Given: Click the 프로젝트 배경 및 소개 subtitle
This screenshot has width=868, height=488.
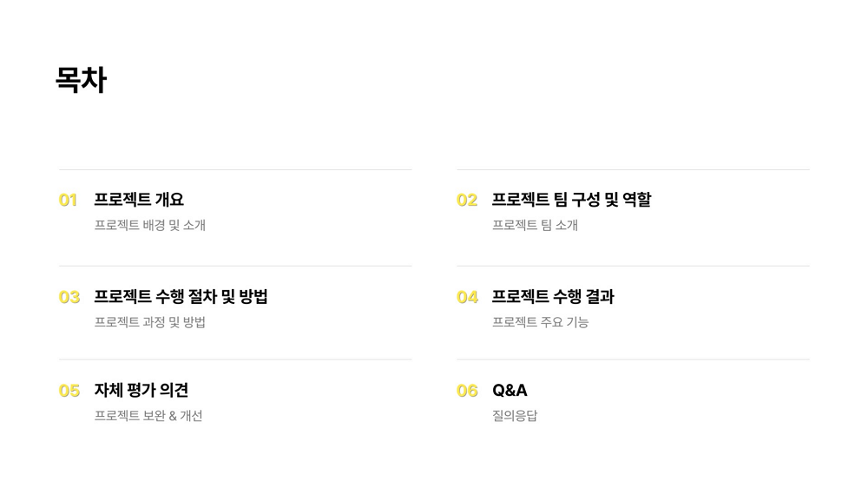Looking at the screenshot, I should [x=150, y=225].
